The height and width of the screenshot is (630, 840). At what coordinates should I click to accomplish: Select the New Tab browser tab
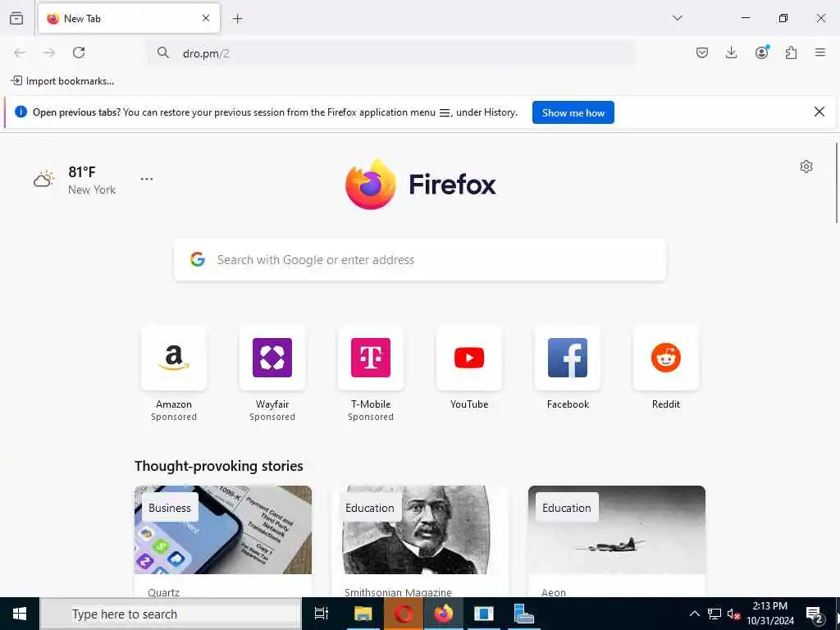[x=129, y=19]
